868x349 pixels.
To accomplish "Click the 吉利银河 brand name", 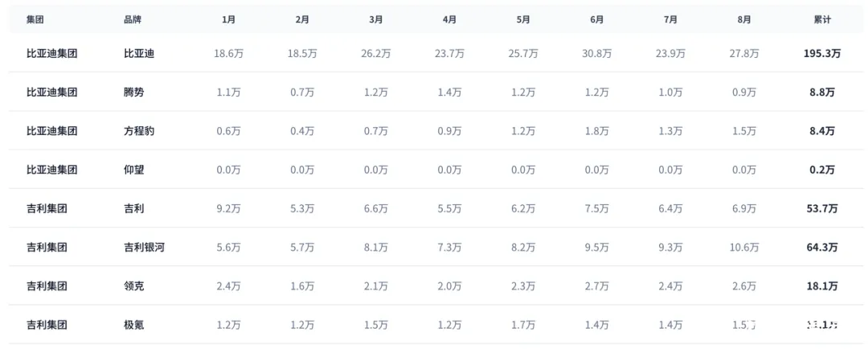I will point(144,248).
